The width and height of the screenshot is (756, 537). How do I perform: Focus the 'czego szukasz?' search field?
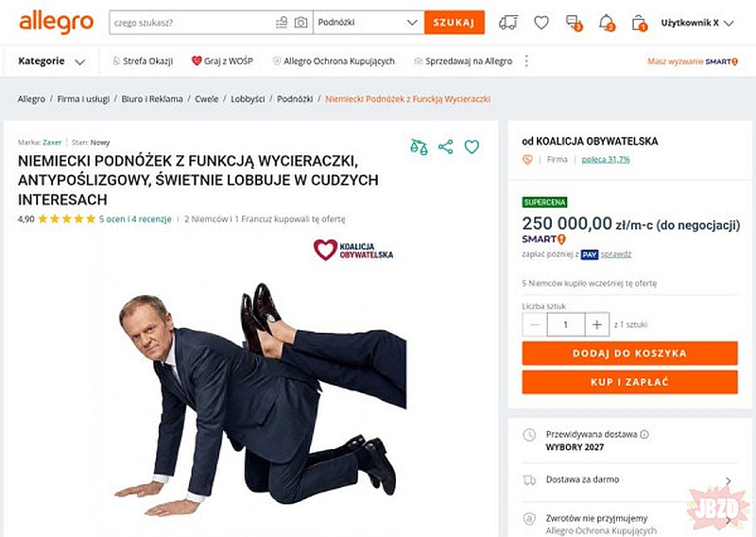(191, 22)
